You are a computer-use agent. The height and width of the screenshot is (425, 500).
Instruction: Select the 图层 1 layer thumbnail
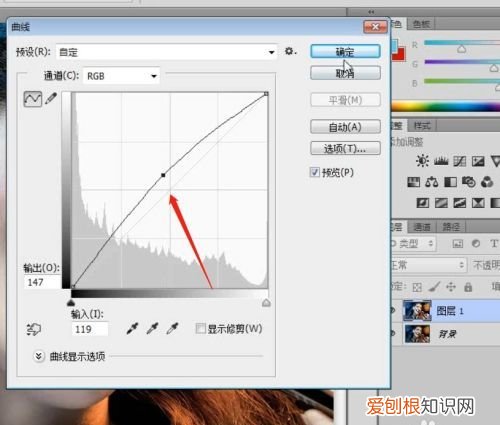pyautogui.click(x=417, y=311)
